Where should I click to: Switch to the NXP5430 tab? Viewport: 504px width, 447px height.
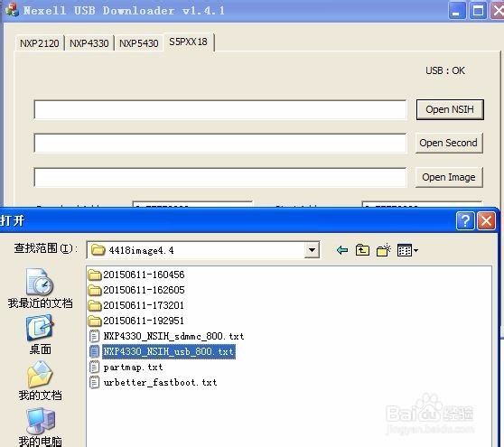click(x=139, y=43)
